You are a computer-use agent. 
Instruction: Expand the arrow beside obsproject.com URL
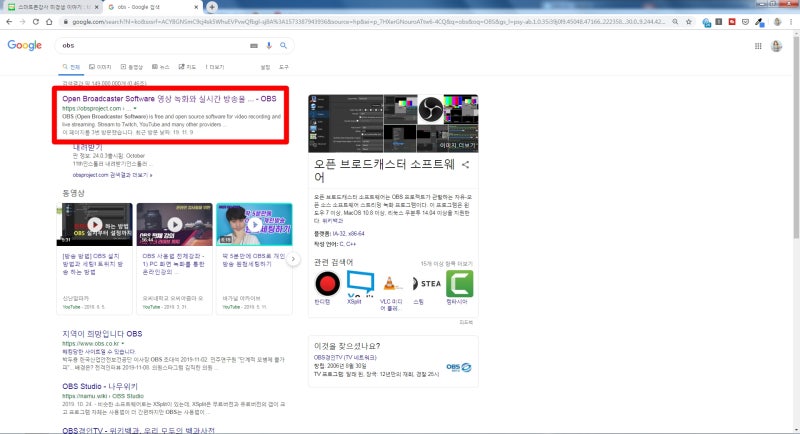pos(135,109)
